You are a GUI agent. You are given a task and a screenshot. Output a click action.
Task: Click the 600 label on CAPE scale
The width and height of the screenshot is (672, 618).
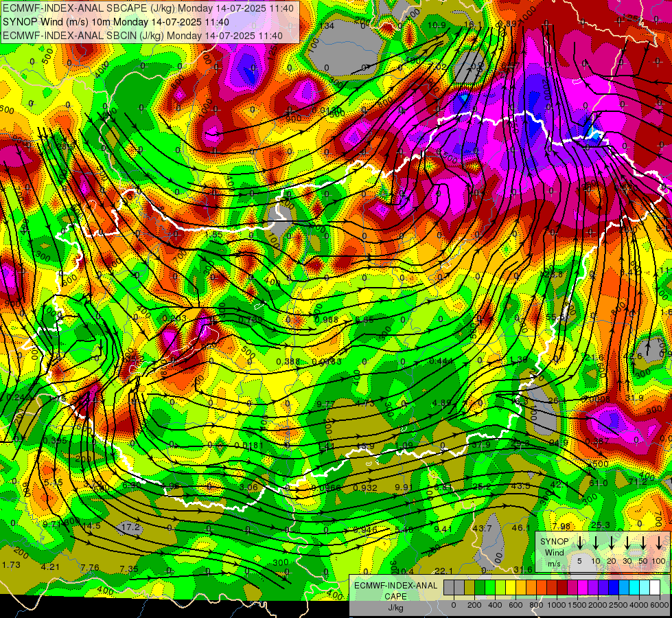tap(515, 605)
